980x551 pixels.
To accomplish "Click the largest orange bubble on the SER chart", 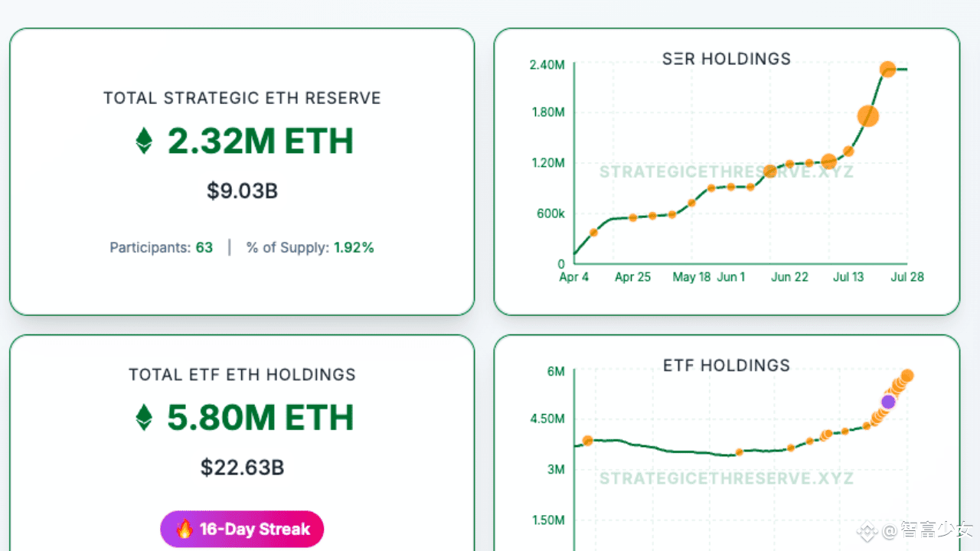I will pos(868,116).
